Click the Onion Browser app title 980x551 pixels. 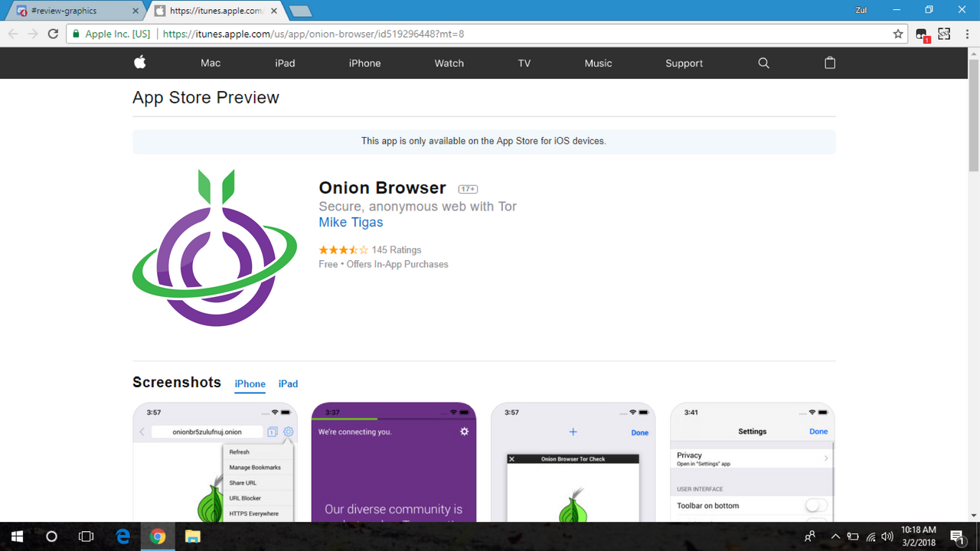point(382,187)
